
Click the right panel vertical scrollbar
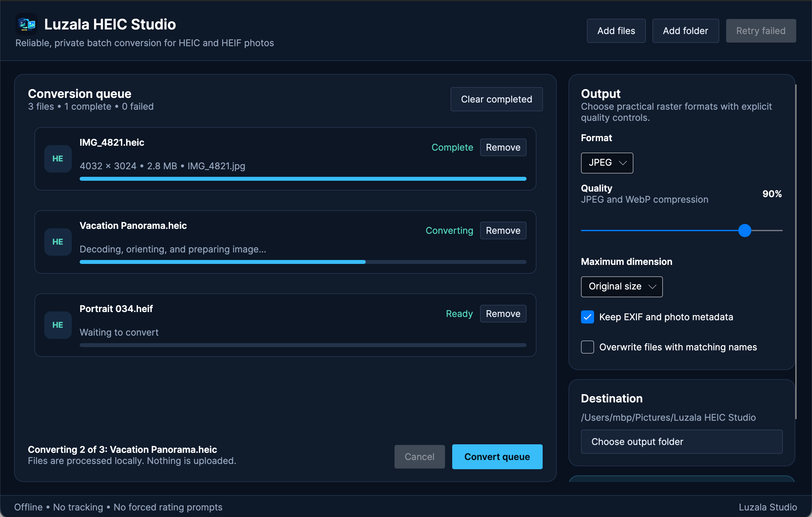coord(796,252)
